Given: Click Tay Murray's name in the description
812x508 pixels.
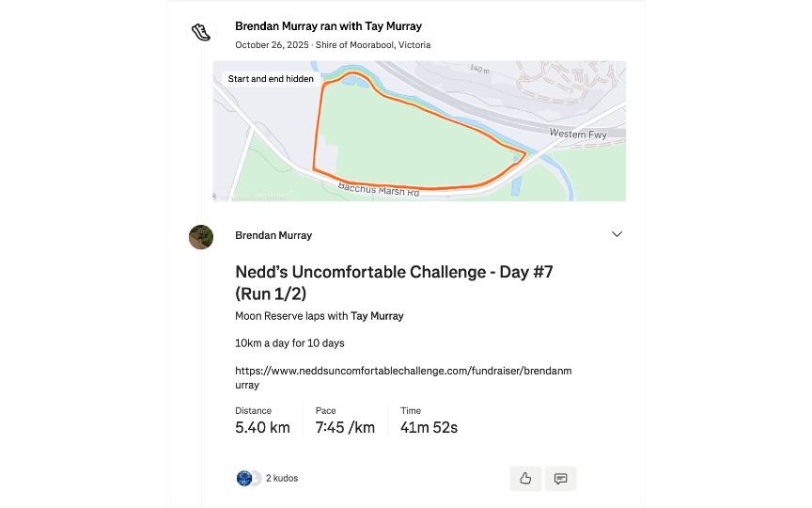Looking at the screenshot, I should pos(377,316).
